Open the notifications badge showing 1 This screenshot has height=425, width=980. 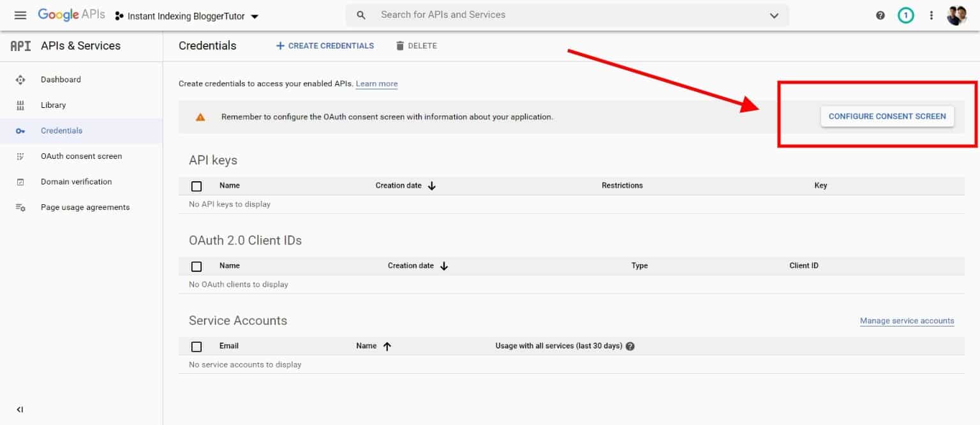point(905,15)
